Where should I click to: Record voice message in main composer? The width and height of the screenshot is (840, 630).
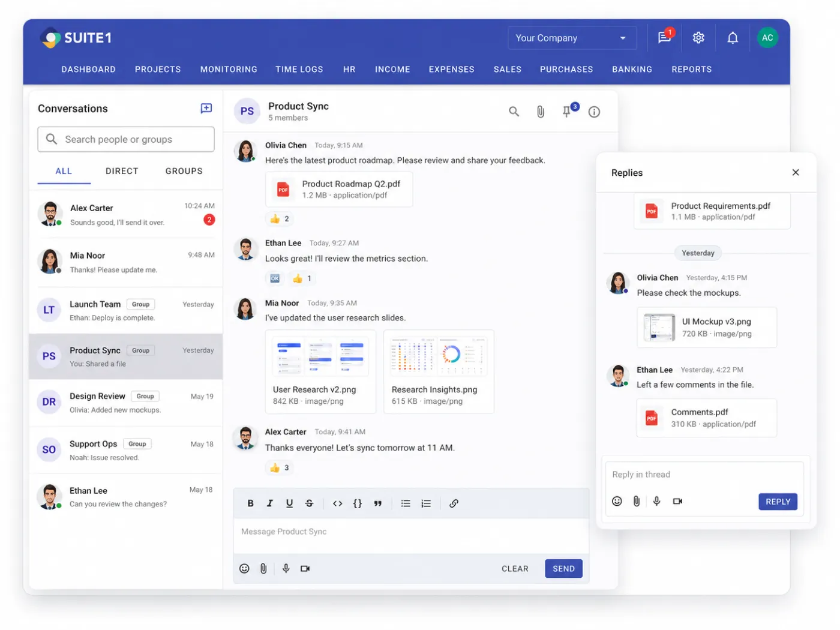[286, 569]
